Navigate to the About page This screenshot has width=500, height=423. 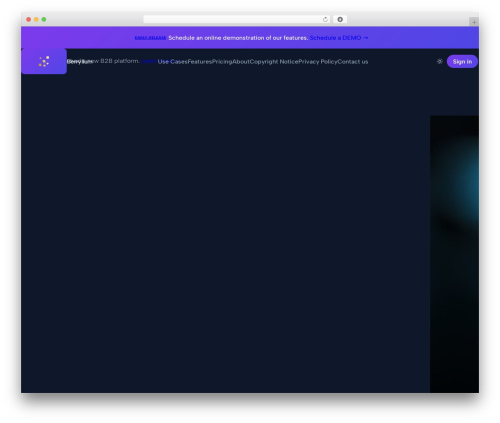pos(241,62)
